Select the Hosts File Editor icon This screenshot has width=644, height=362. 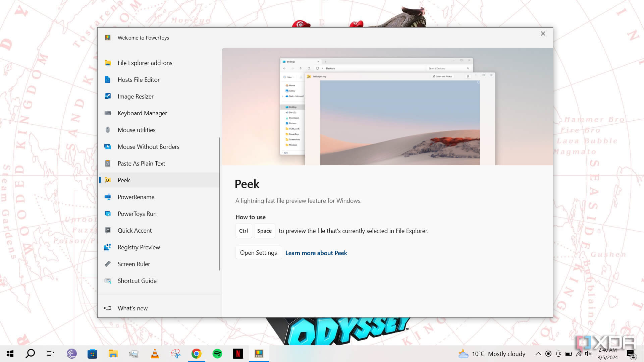click(x=108, y=80)
